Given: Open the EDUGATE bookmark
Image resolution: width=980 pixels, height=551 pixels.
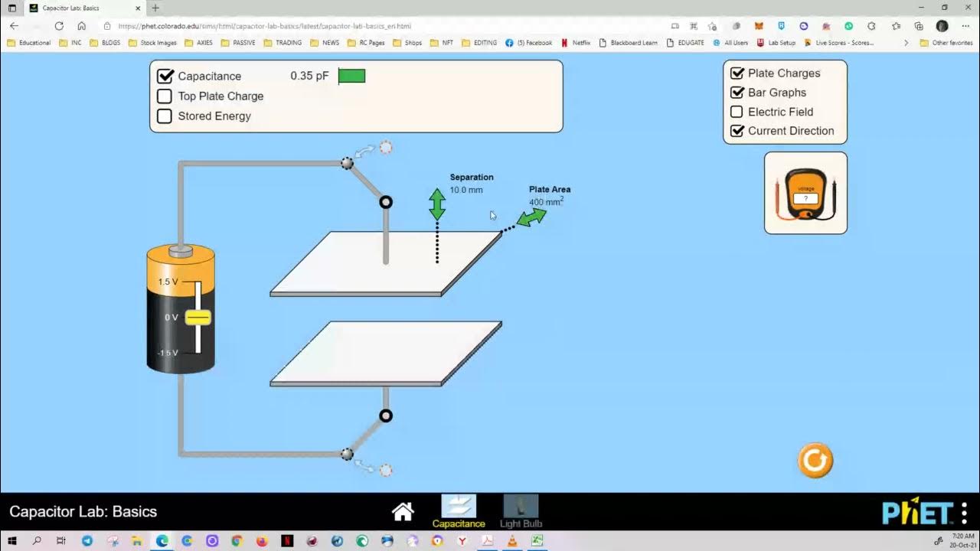Looking at the screenshot, I should click(685, 43).
